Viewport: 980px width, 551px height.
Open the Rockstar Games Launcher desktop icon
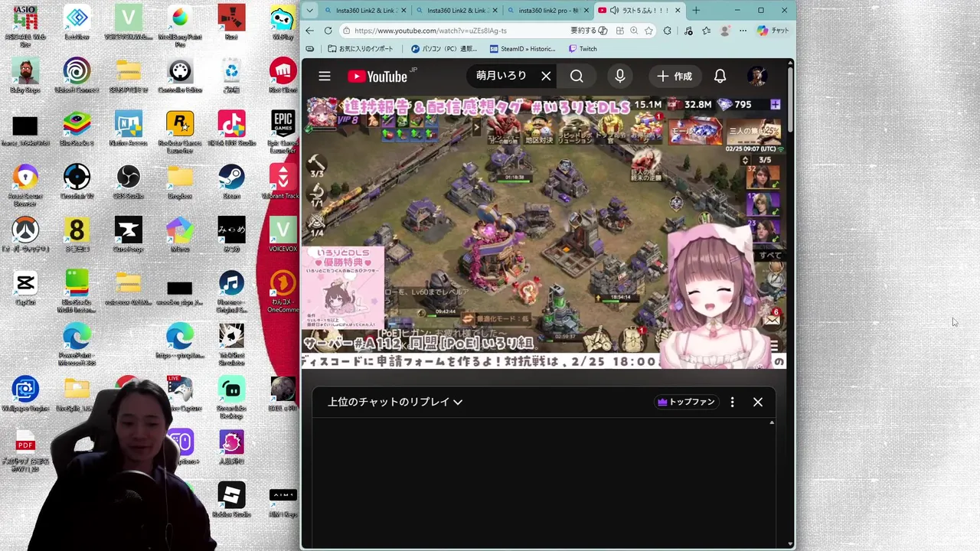coord(180,132)
